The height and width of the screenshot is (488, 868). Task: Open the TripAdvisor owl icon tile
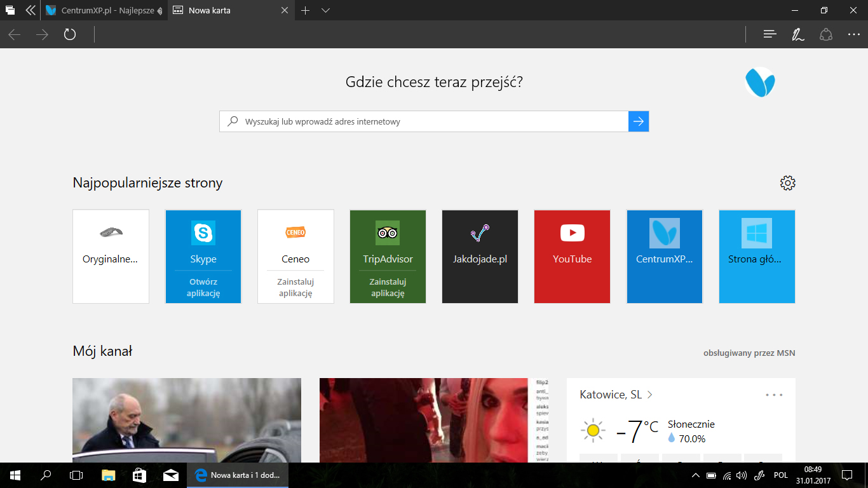(388, 233)
